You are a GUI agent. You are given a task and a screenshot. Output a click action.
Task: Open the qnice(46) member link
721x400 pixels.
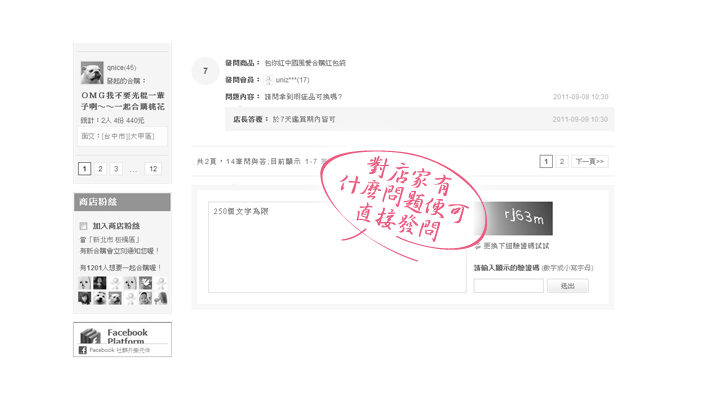coord(121,68)
